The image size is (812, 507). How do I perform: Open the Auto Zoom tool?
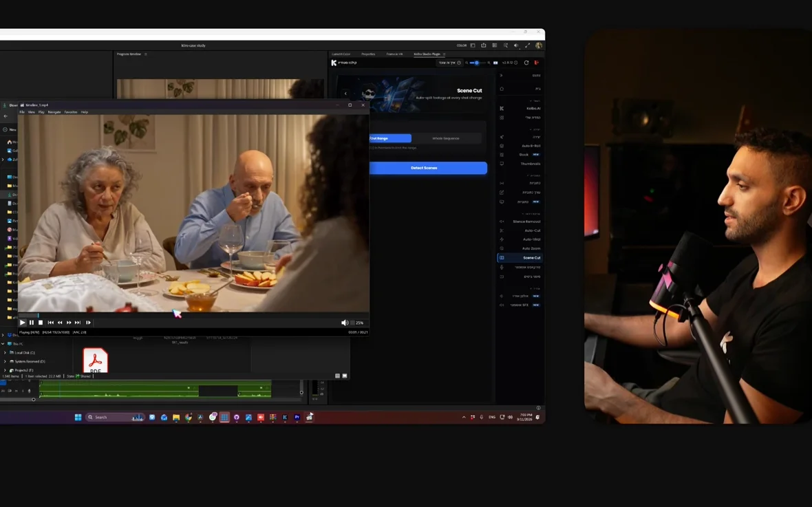pyautogui.click(x=520, y=248)
